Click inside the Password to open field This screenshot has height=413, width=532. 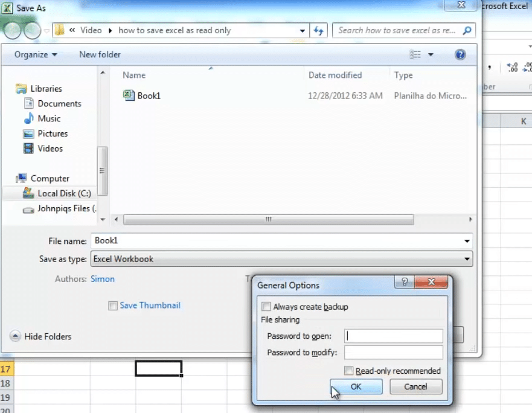tap(393, 336)
